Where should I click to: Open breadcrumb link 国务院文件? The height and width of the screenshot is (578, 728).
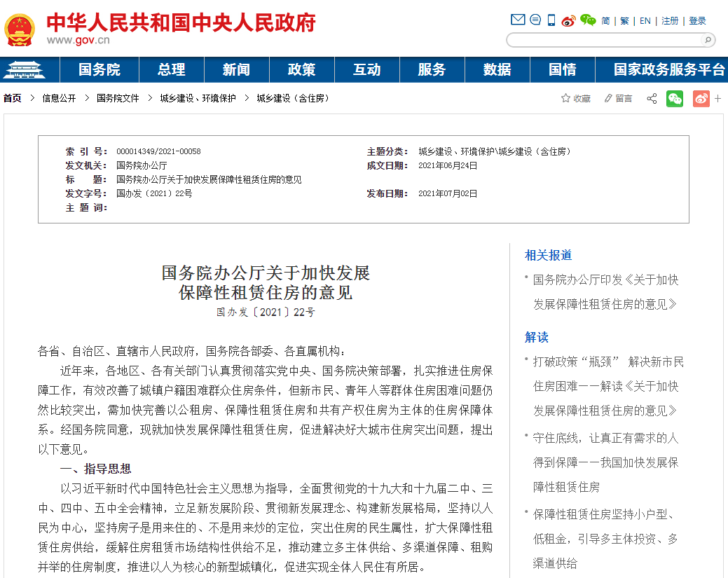tap(118, 99)
